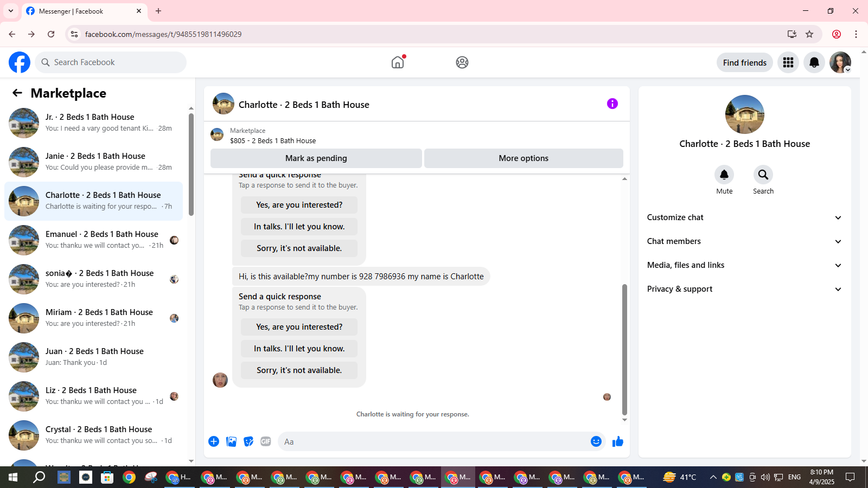Open a new browser tab

pos(158,11)
